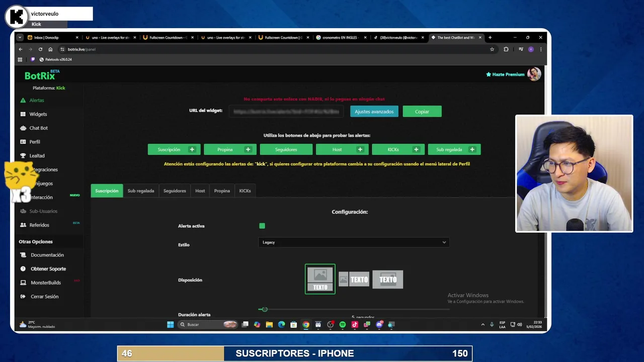Screen dimensions: 644x362
Task: Open Chrome tab search dropdown arrow
Action: [x=20, y=37]
